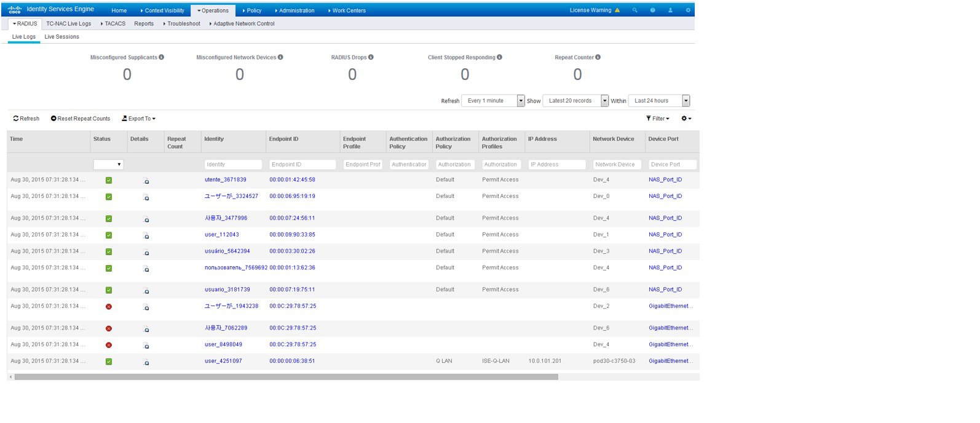Image resolution: width=980 pixels, height=423 pixels.
Task: Click the user account icon in header
Action: coord(670,10)
